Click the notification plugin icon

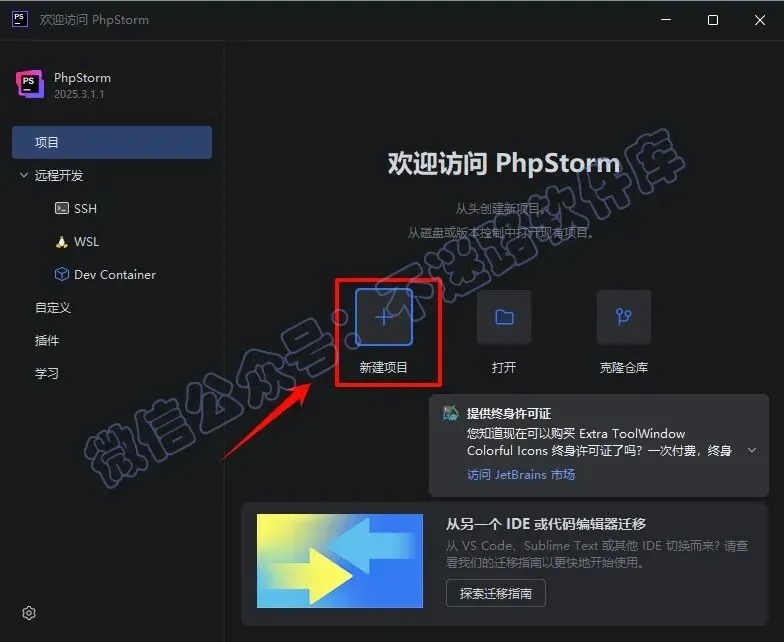click(x=450, y=413)
